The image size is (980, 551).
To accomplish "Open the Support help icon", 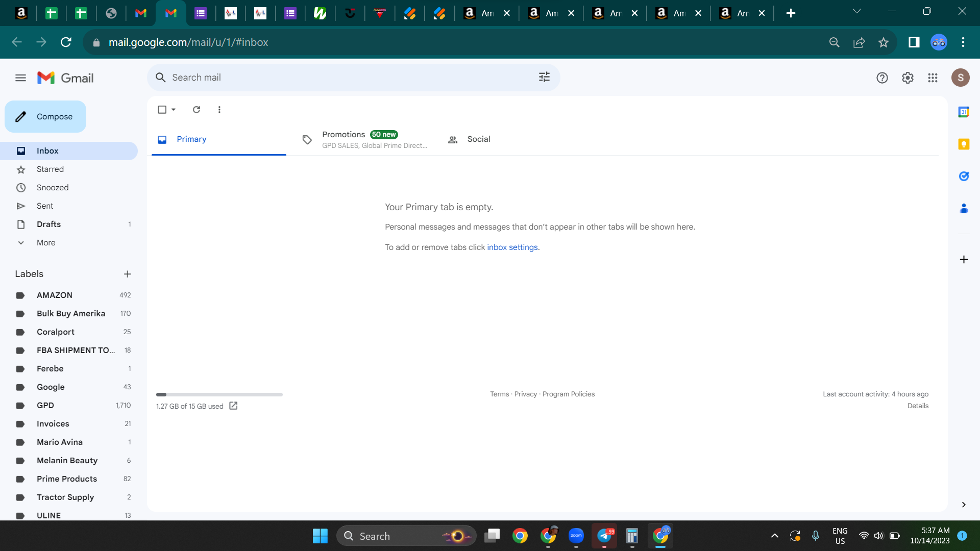I will [882, 78].
